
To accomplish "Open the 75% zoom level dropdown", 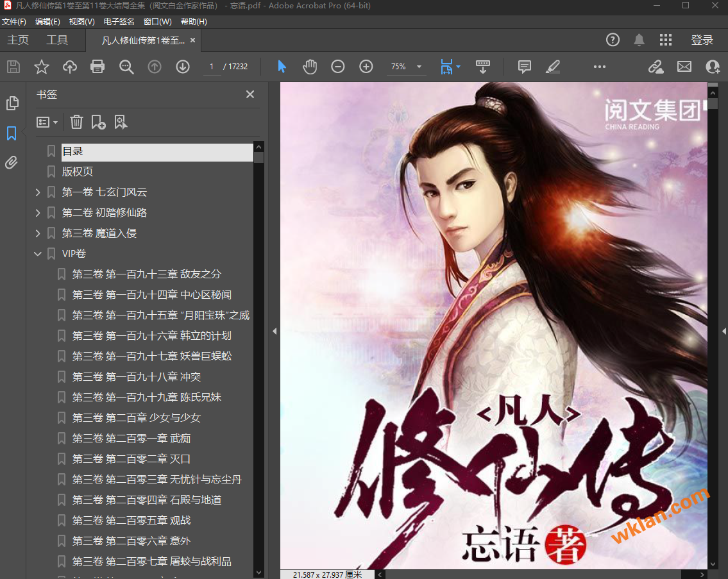I will coord(420,66).
